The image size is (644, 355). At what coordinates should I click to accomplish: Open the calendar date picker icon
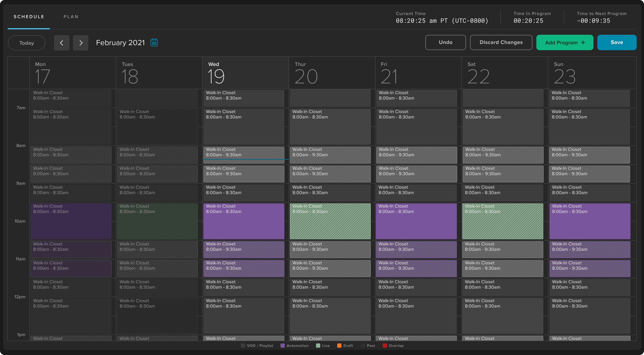point(154,42)
